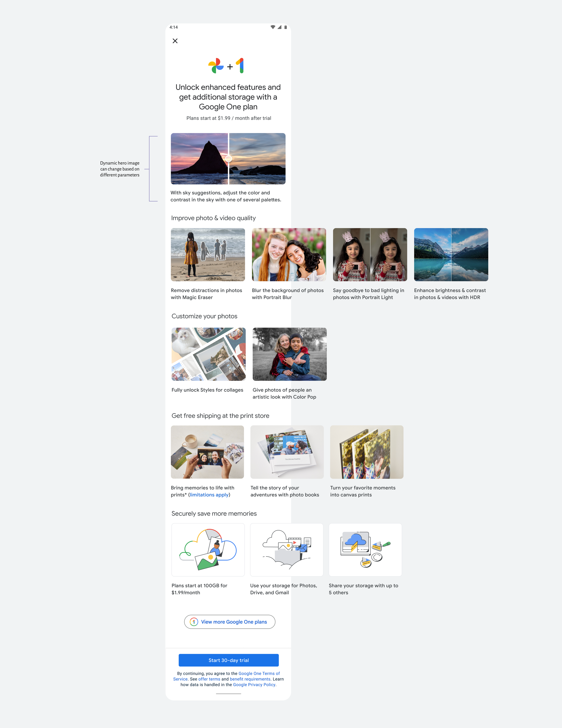Select the Color Pop photo card
Viewport: 562px width, 728px height.
(x=290, y=354)
